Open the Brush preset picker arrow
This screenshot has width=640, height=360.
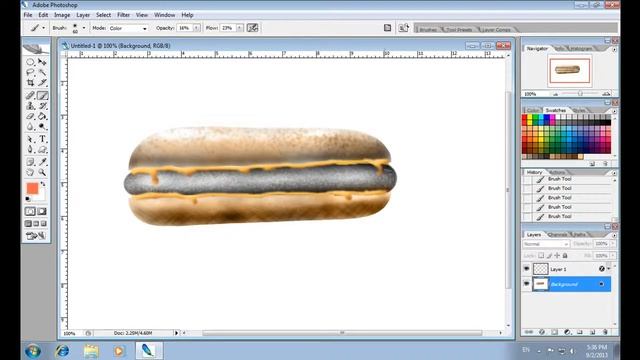pyautogui.click(x=84, y=28)
